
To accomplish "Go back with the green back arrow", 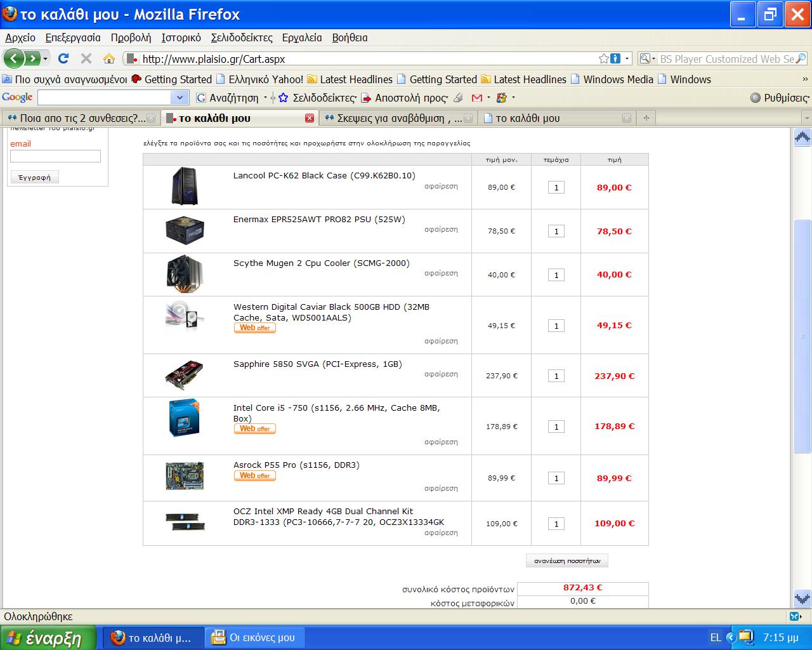I will click(14, 58).
